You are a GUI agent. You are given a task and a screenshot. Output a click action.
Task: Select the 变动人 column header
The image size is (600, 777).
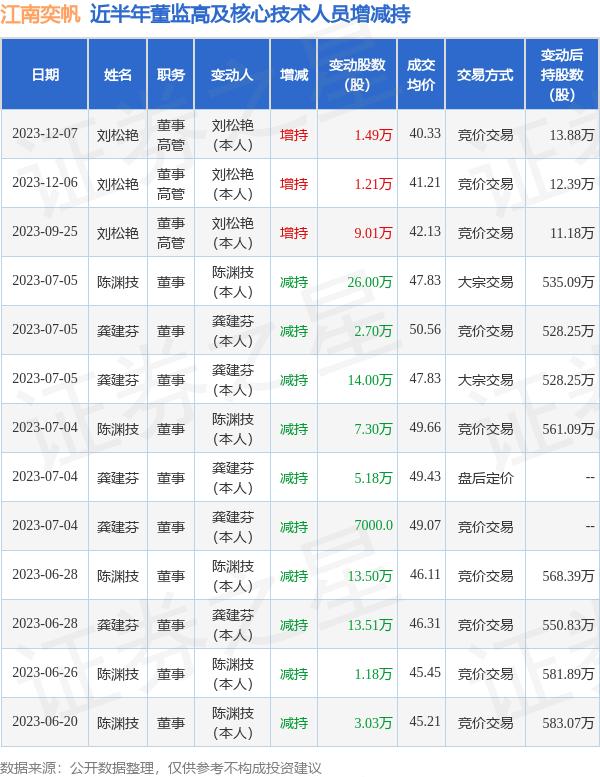(232, 75)
